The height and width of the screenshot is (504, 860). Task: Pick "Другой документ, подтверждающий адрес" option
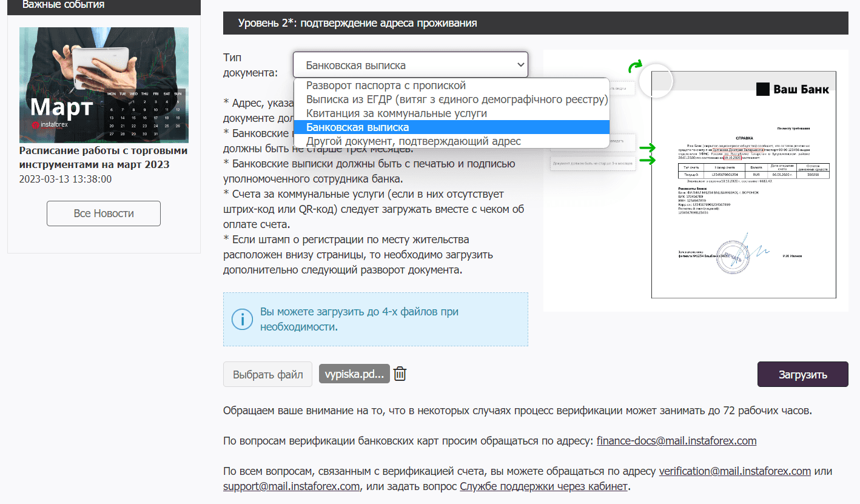[x=451, y=141]
